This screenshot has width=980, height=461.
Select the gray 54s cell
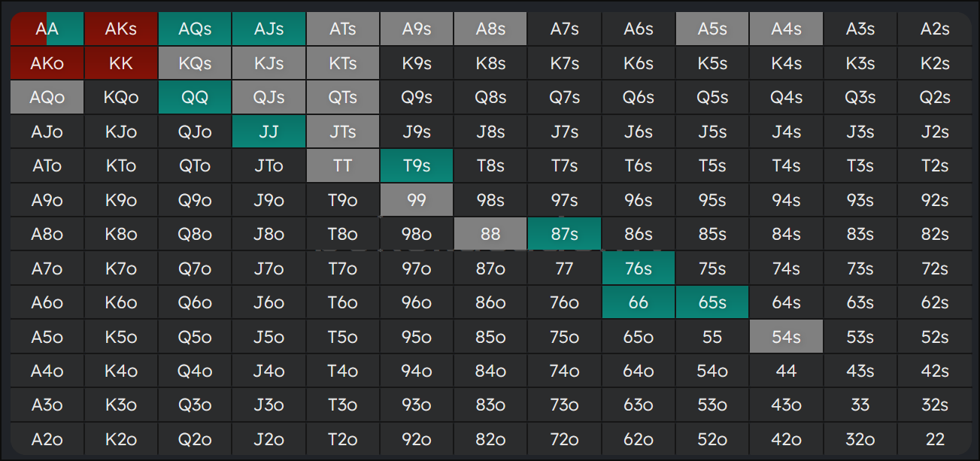tap(786, 337)
